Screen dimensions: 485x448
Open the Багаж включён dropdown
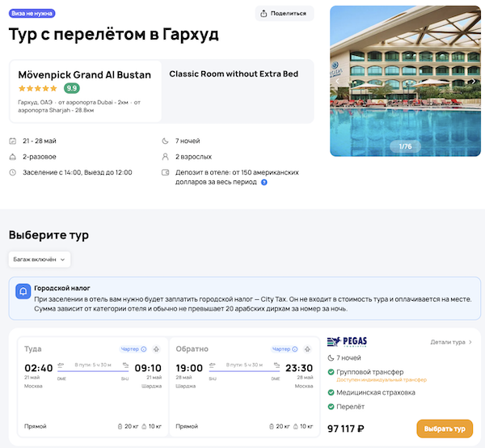click(x=40, y=260)
